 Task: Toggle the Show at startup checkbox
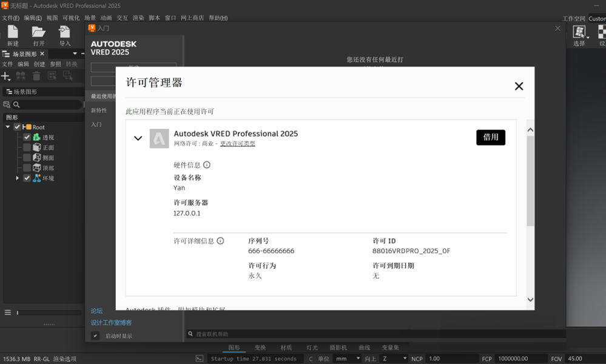pos(95,336)
